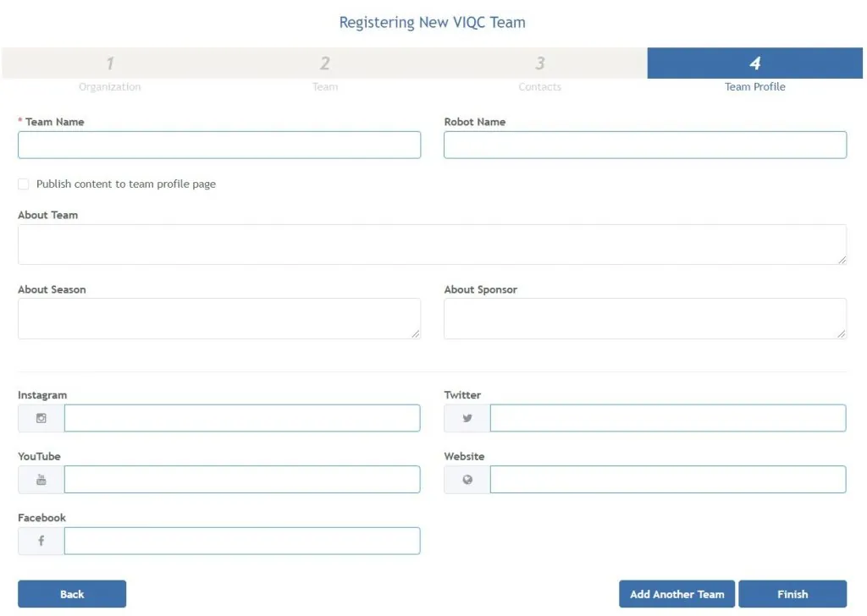
Task: Click the Back button
Action: 72,594
